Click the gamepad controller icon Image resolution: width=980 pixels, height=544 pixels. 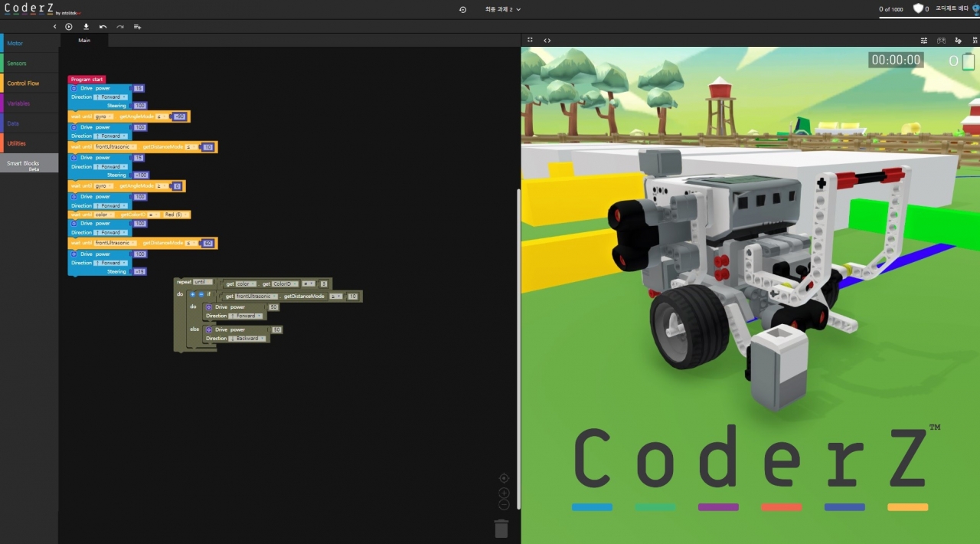point(941,41)
